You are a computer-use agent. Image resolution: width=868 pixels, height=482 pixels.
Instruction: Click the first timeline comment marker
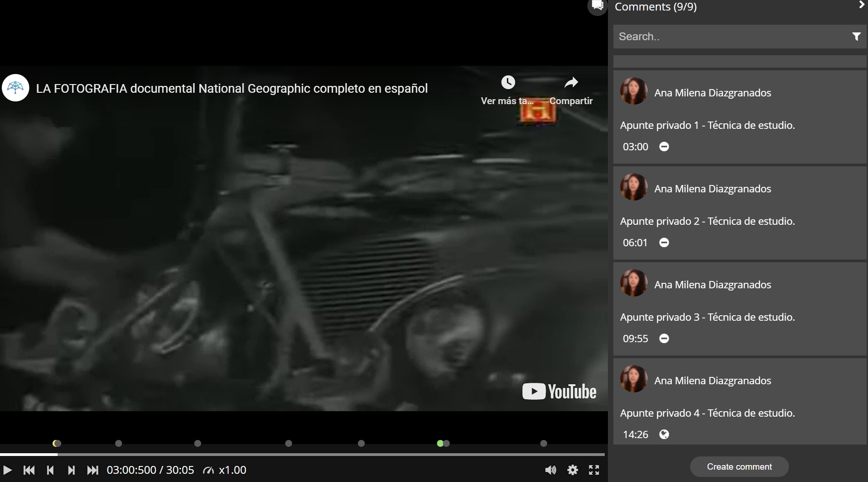point(57,443)
